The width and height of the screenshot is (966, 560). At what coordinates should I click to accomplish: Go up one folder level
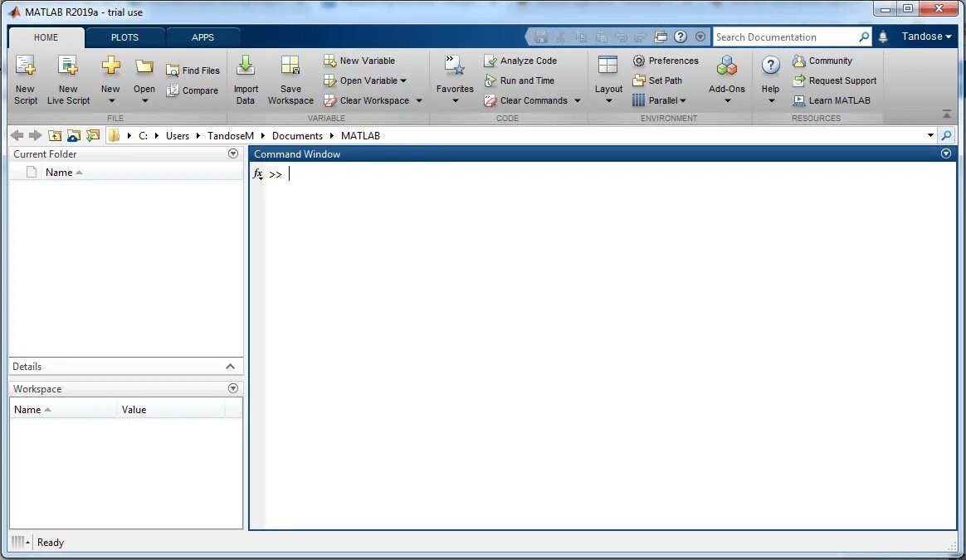(x=55, y=135)
